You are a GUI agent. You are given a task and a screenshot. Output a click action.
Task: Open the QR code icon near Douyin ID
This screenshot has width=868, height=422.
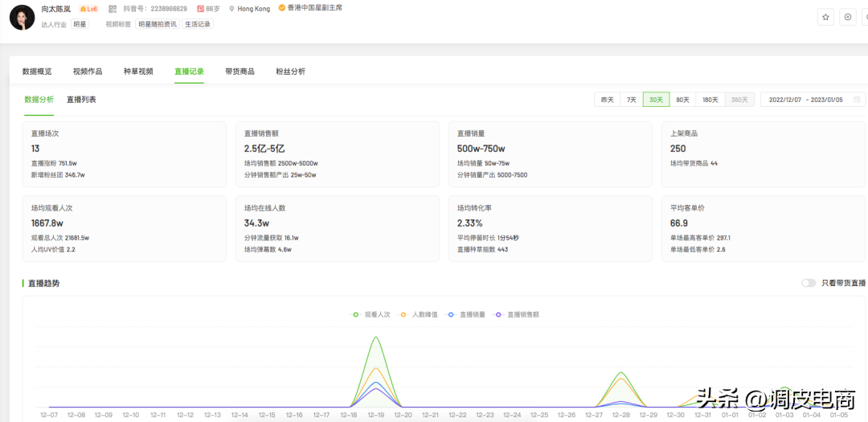click(113, 9)
